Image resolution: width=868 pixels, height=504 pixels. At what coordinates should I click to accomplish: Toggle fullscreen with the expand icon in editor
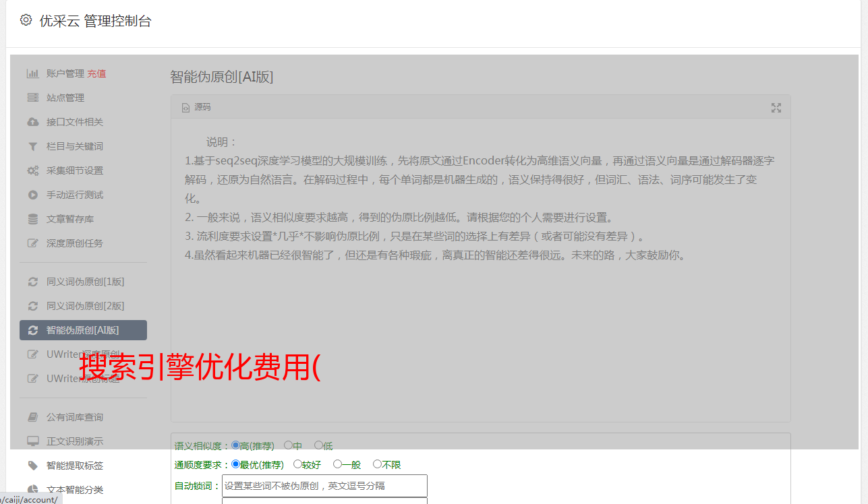(776, 108)
